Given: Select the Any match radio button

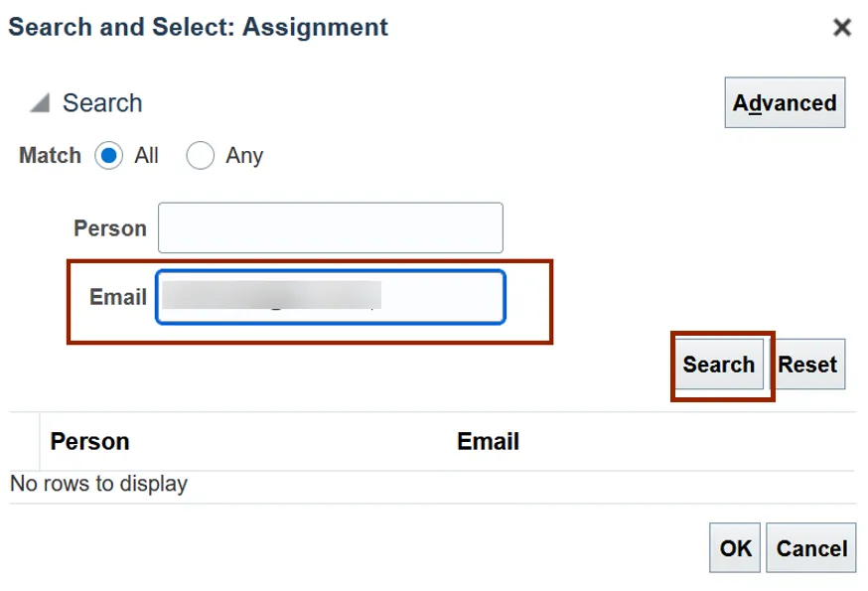Looking at the screenshot, I should (201, 156).
